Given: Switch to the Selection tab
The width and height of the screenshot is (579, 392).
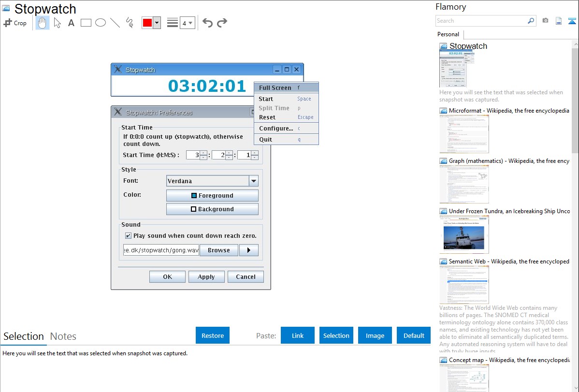Looking at the screenshot, I should click(24, 336).
